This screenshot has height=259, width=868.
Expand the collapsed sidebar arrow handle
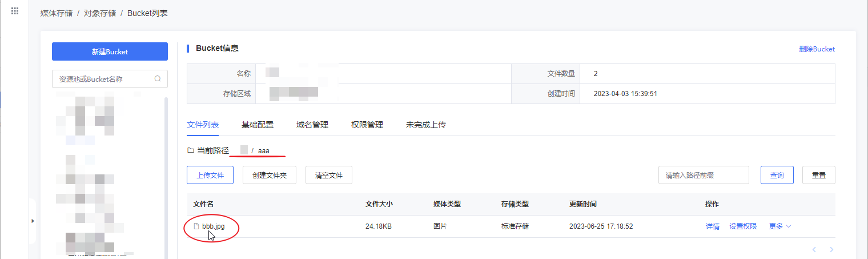[33, 221]
